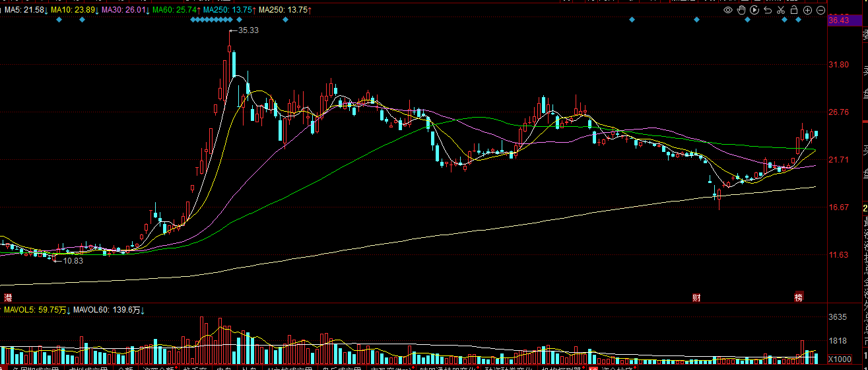
Task: Click the 11.63 price axis label
Action: [838, 255]
